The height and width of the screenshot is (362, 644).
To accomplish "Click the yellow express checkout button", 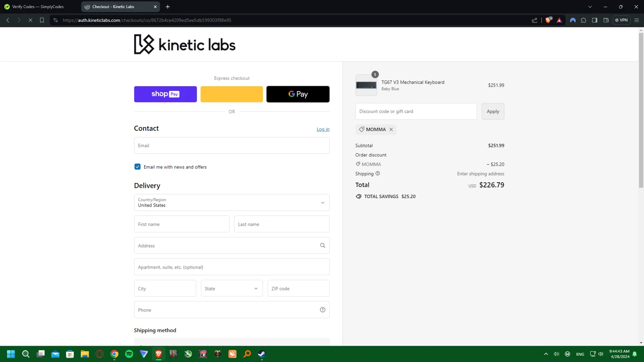I will pos(231,94).
